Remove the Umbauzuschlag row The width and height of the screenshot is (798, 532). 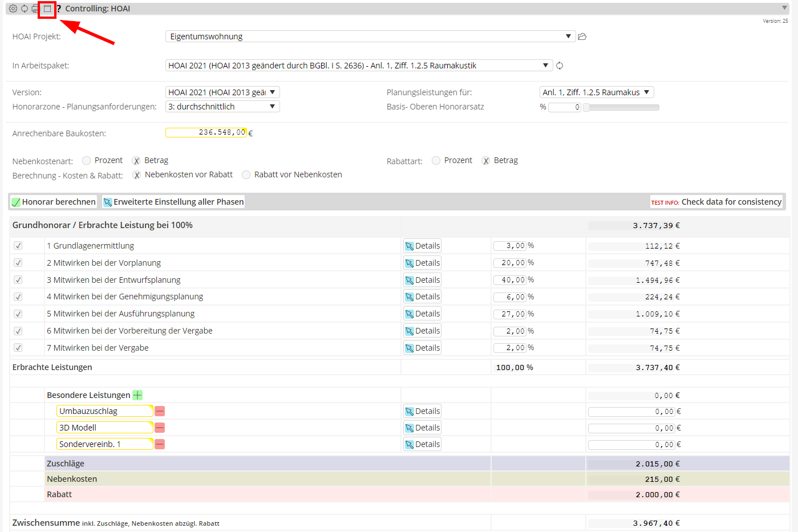click(160, 411)
